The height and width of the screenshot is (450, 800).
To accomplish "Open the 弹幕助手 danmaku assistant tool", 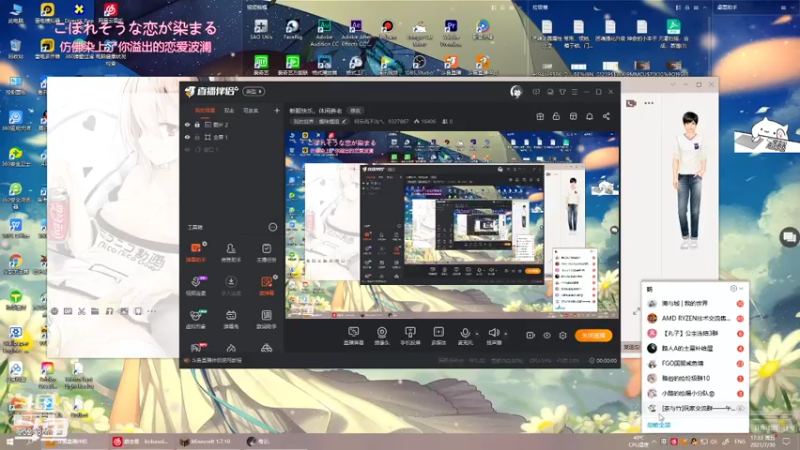I will coord(196,252).
